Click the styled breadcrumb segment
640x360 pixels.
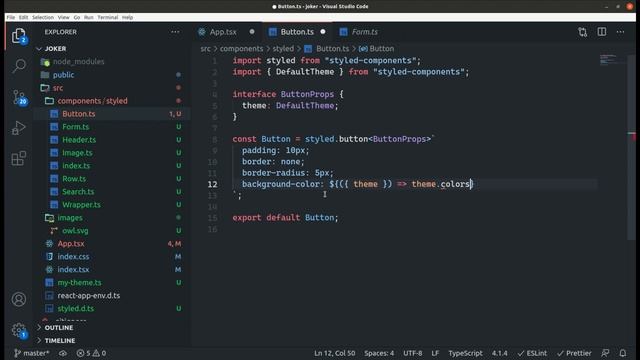tap(283, 49)
